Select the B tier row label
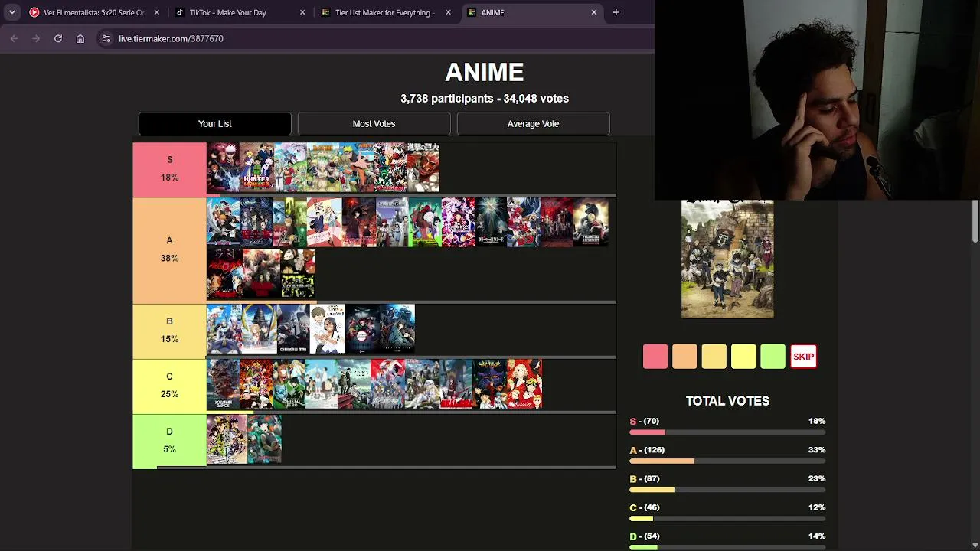The width and height of the screenshot is (980, 551). (x=169, y=330)
